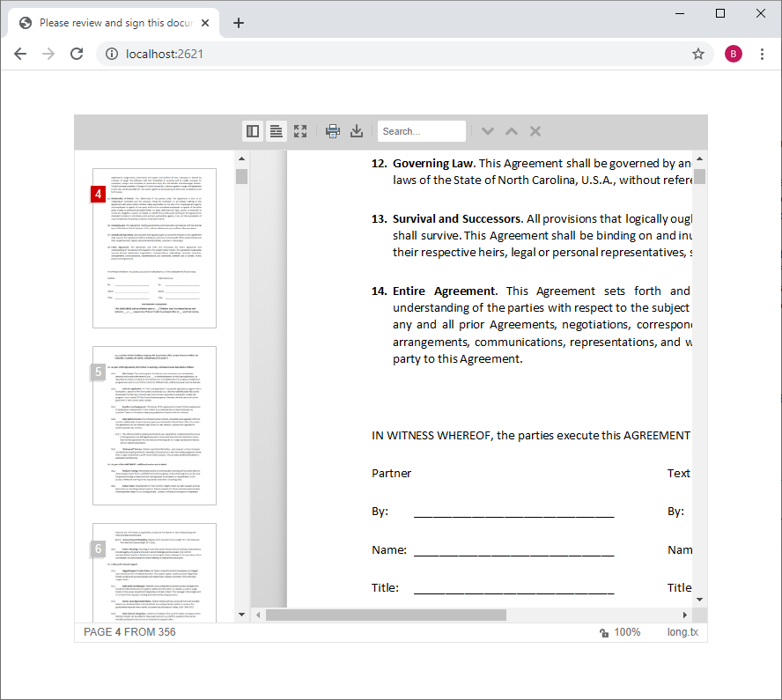Click the 'Governing Law' heading text
The image size is (782, 700).
pyautogui.click(x=434, y=164)
